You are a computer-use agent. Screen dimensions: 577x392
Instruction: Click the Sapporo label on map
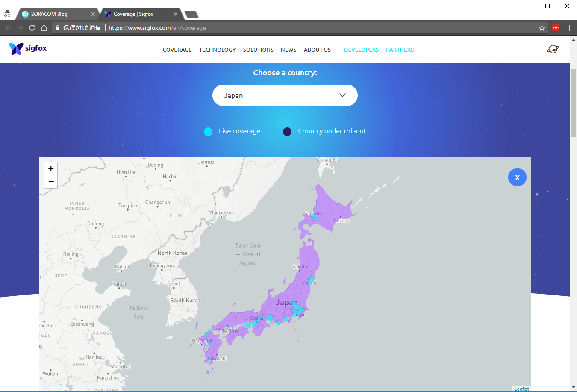point(313,214)
